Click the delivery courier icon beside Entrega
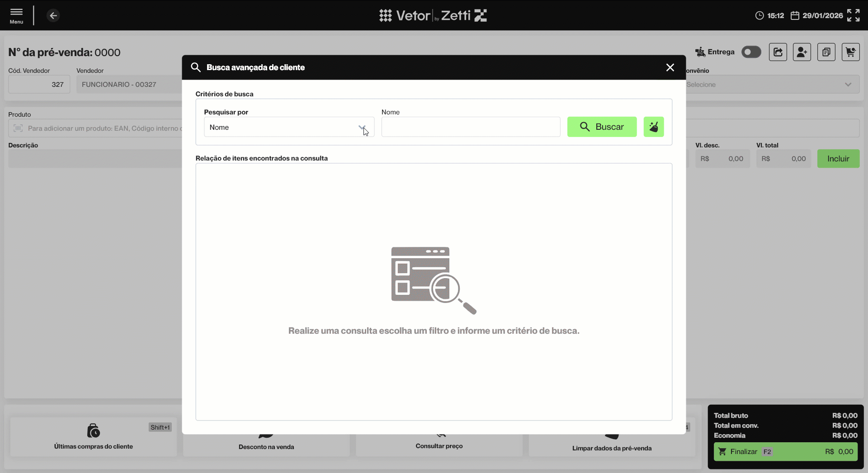This screenshot has width=868, height=473. pyautogui.click(x=700, y=52)
